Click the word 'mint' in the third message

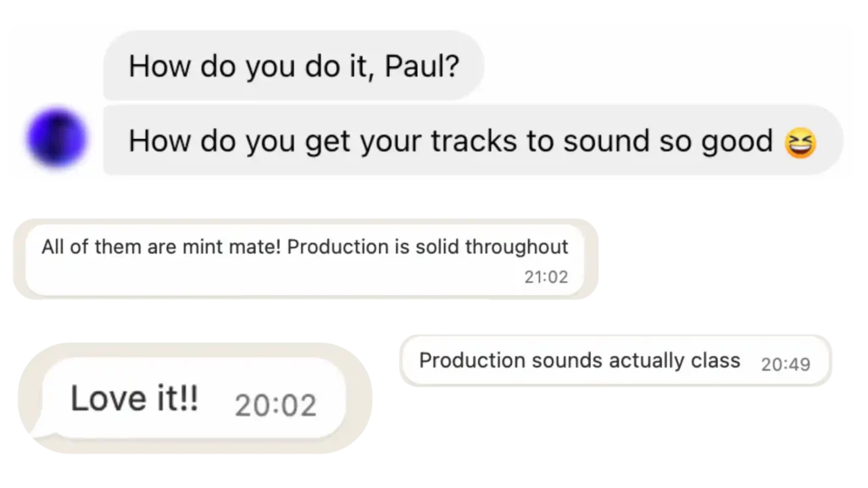[x=203, y=247]
